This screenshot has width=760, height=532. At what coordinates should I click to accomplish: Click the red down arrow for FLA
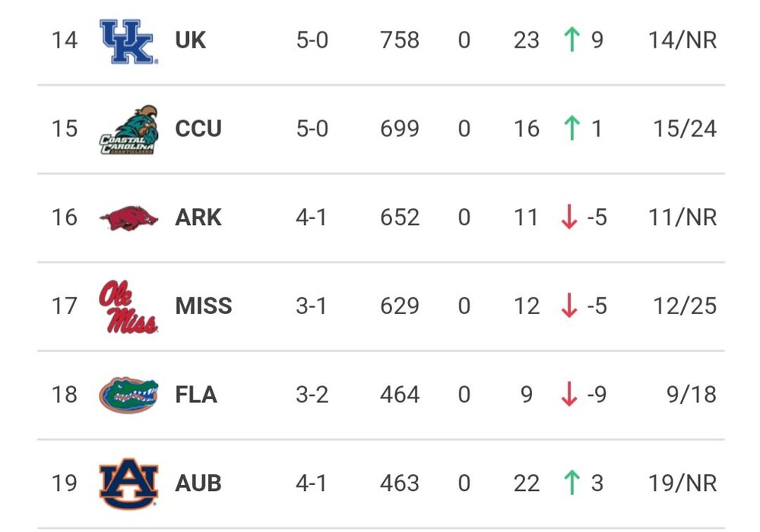click(569, 395)
